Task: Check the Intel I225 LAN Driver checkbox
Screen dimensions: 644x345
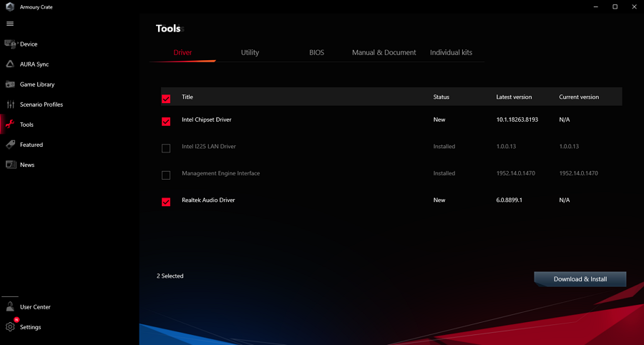Action: coord(166,148)
